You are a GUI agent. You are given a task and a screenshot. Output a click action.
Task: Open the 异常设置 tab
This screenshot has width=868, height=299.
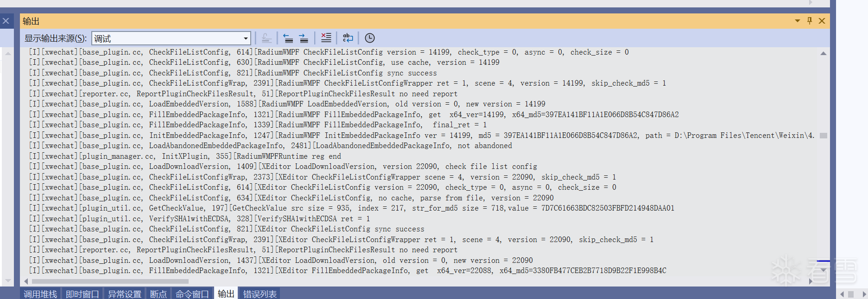pyautogui.click(x=125, y=293)
